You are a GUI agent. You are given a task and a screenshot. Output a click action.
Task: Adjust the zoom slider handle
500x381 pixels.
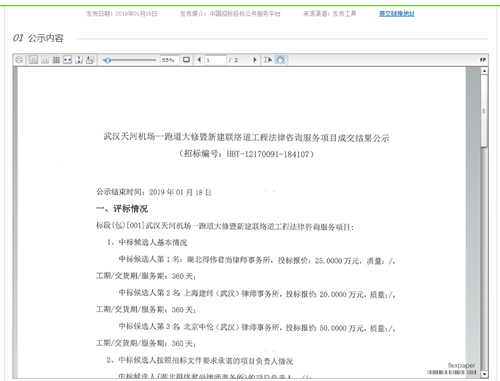coord(107,60)
